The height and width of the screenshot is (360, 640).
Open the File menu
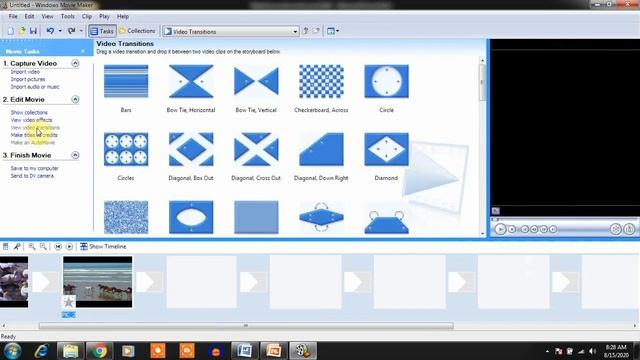point(13,16)
